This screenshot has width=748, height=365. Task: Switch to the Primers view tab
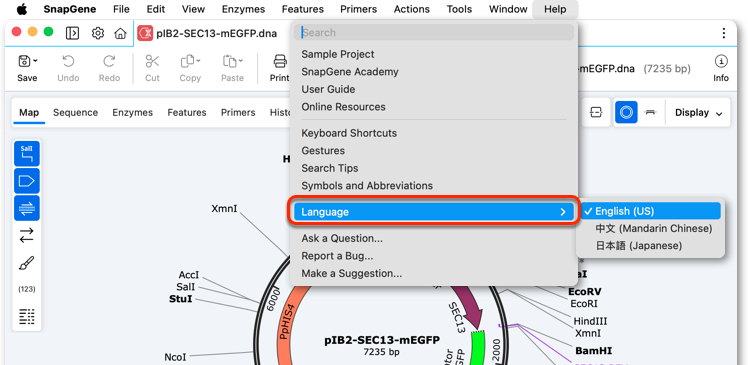tap(238, 113)
